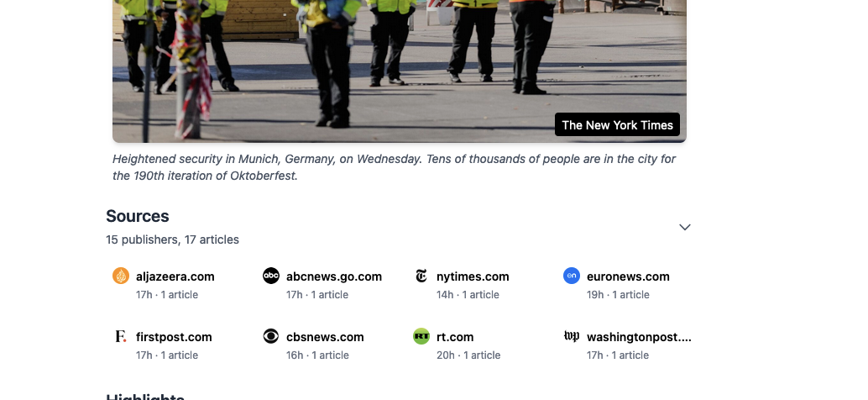The image size is (868, 400).
Task: Open the cbsnews.com source link
Action: pyautogui.click(x=325, y=337)
